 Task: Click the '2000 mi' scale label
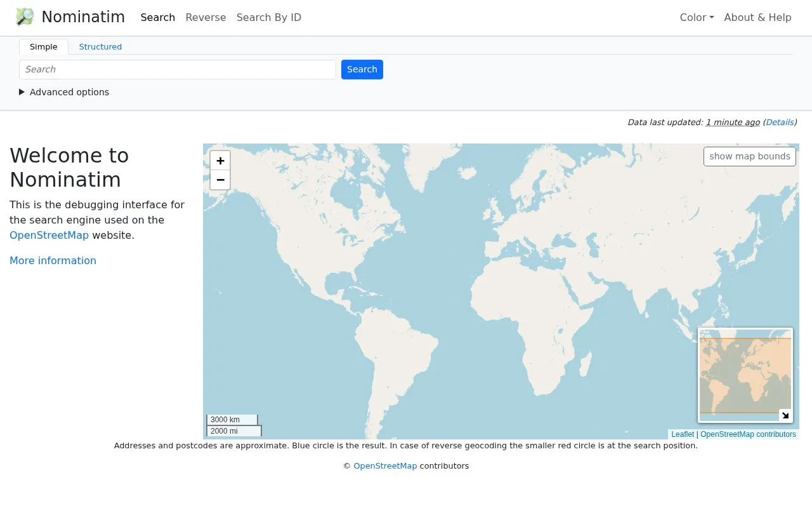234,431
